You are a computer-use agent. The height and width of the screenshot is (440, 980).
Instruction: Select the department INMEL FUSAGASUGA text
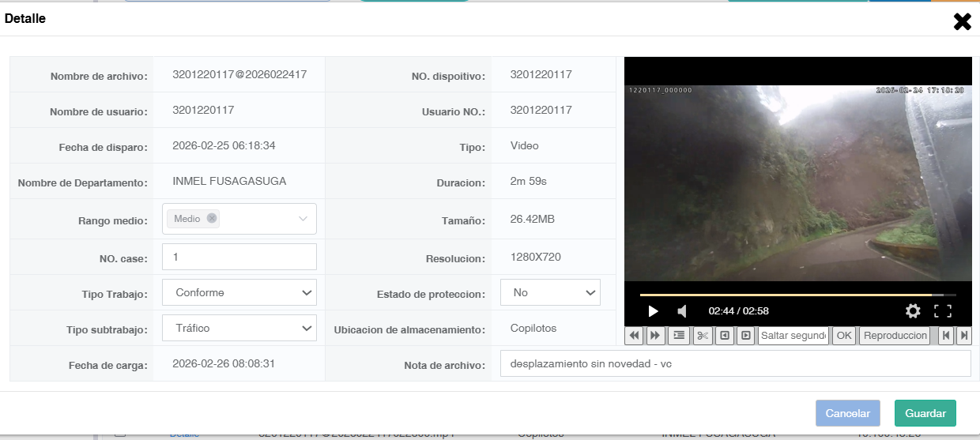tap(229, 182)
